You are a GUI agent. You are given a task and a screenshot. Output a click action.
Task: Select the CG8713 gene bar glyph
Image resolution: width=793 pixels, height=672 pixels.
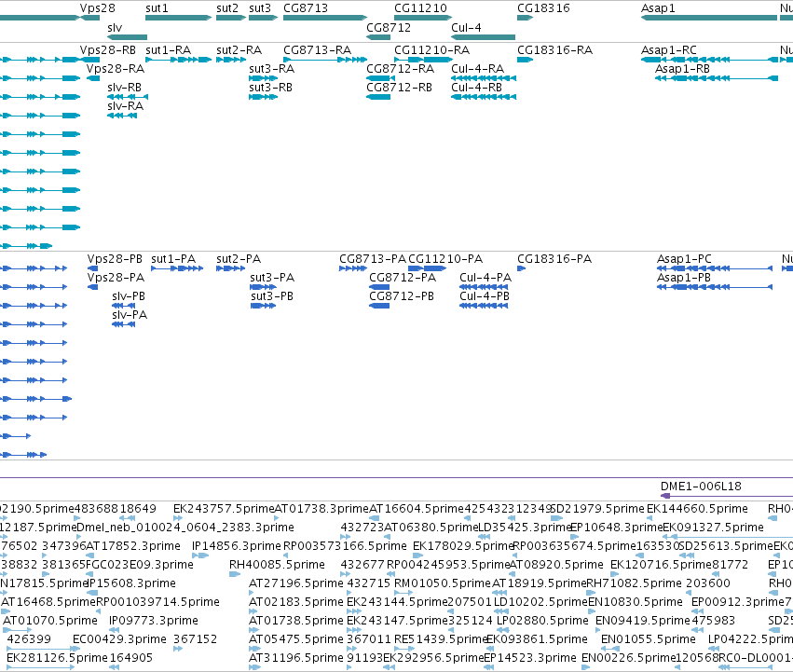325,18
